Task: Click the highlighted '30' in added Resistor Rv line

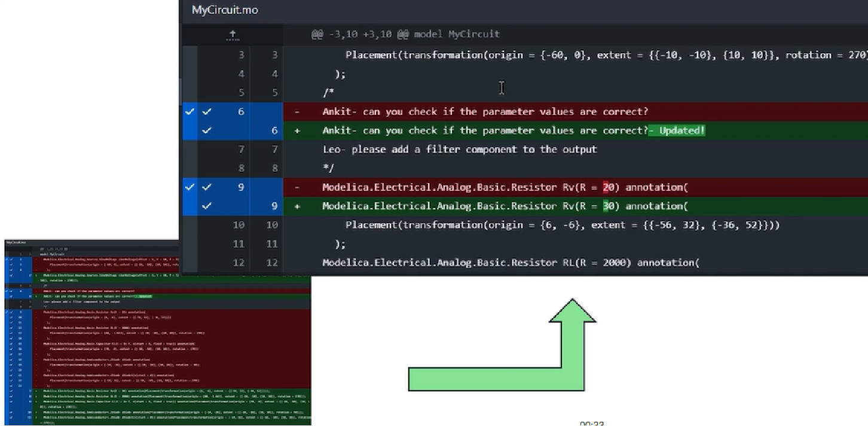Action: (x=608, y=206)
